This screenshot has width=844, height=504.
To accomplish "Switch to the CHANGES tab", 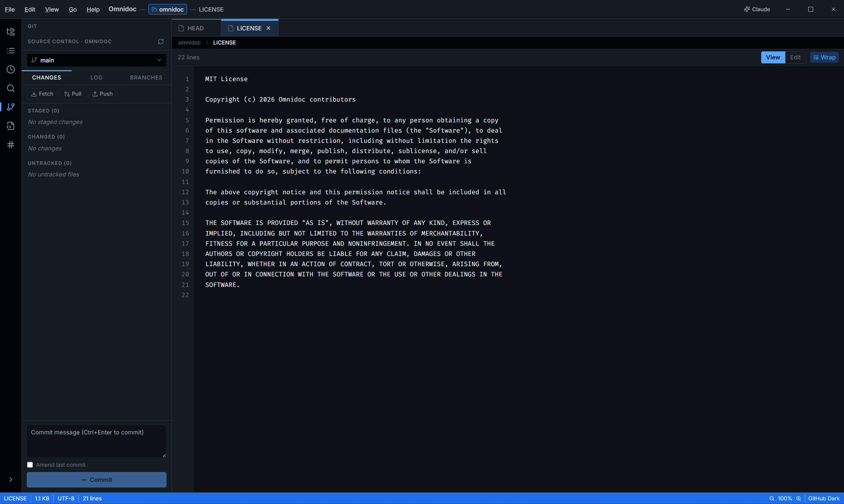I will 47,78.
